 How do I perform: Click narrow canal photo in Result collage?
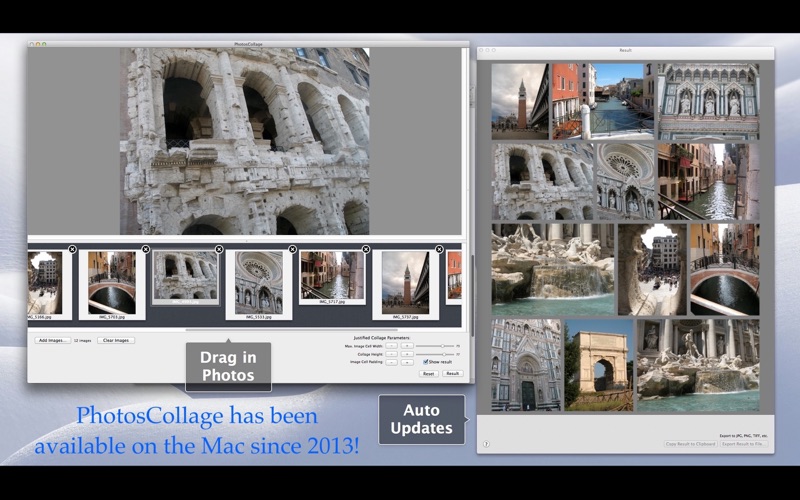pyautogui.click(x=709, y=181)
